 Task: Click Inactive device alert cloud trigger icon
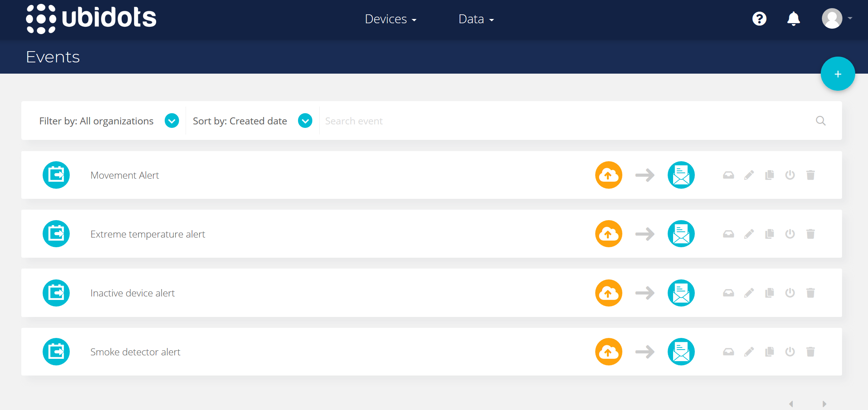(609, 293)
